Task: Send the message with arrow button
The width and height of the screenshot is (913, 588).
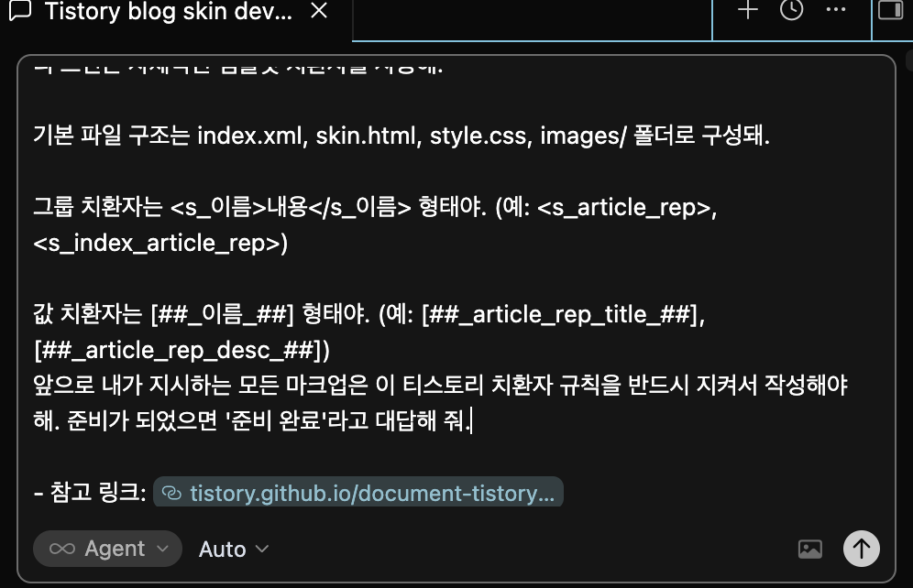Action: click(x=861, y=549)
